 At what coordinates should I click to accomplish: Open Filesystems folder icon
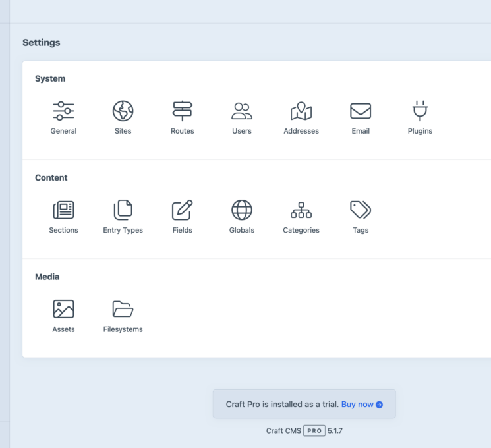click(123, 309)
